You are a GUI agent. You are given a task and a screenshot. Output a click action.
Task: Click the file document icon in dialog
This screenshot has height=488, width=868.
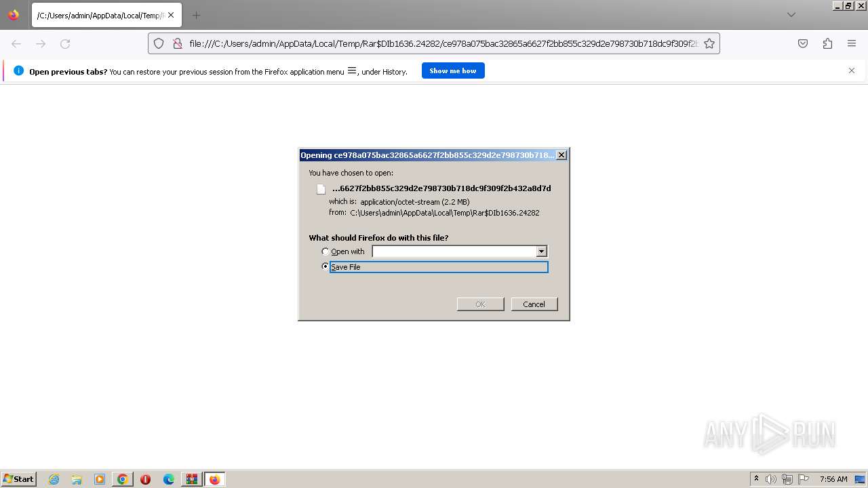click(x=321, y=189)
